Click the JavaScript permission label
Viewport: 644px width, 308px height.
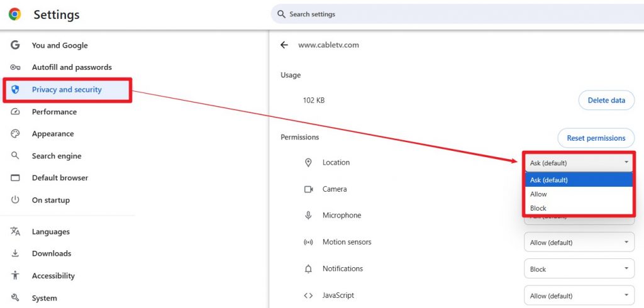point(338,295)
